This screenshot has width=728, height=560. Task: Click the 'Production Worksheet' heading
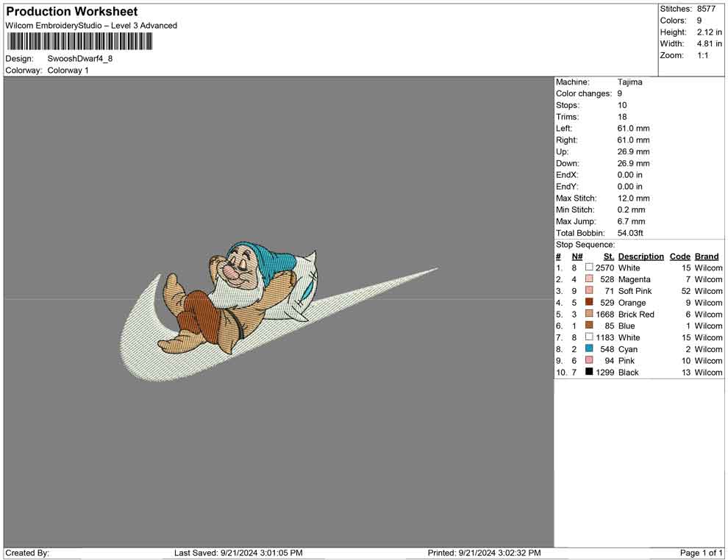point(72,12)
